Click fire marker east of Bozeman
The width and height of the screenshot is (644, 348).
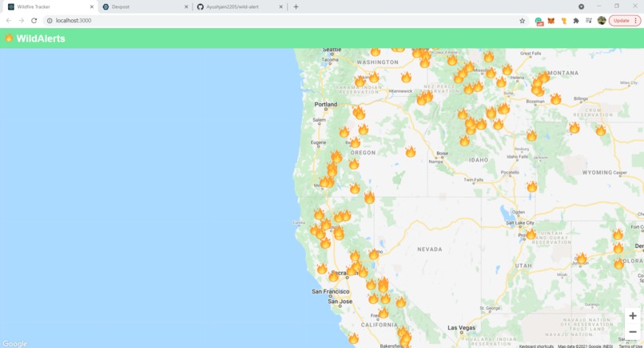pyautogui.click(x=555, y=98)
